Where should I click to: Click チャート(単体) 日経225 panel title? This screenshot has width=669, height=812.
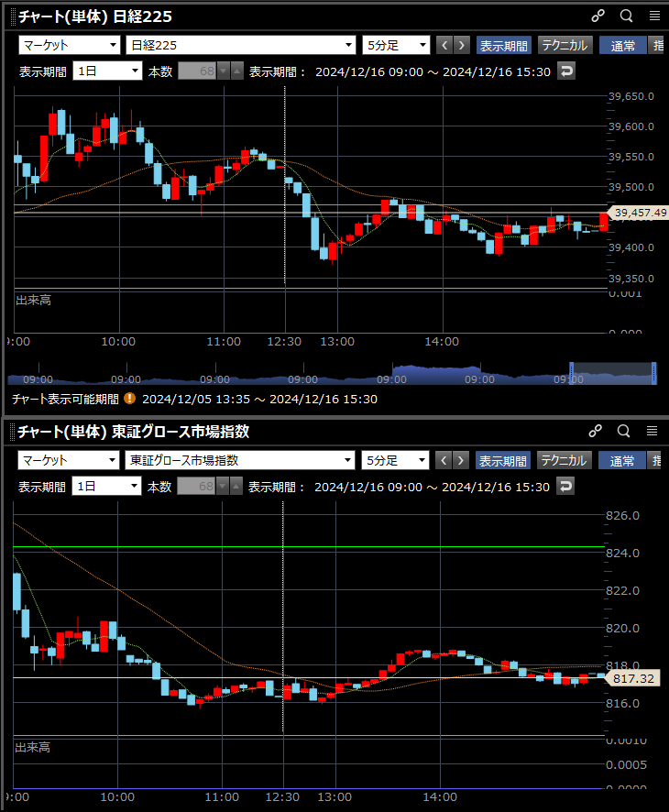coord(95,16)
